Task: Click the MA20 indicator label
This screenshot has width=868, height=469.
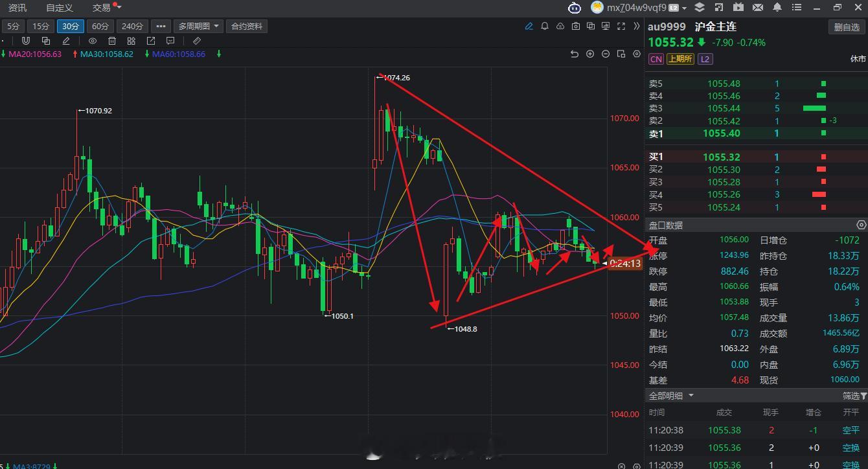Action: pyautogui.click(x=35, y=54)
